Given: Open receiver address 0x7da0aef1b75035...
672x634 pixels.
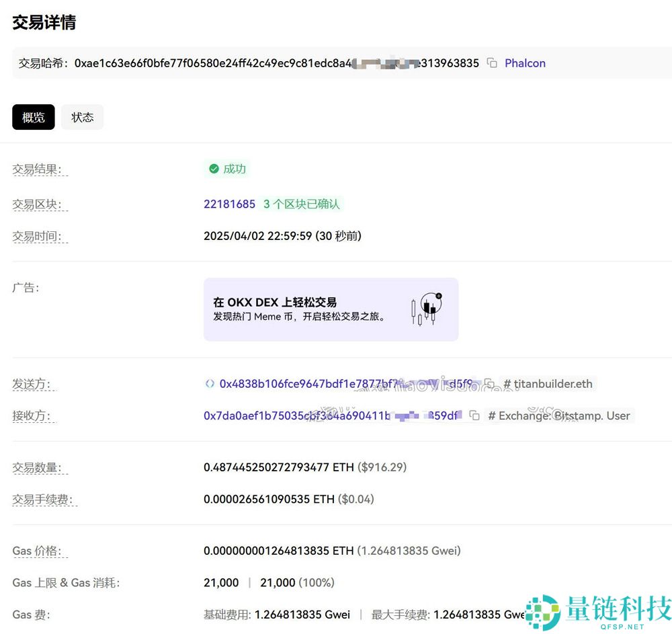Looking at the screenshot, I should coord(332,415).
